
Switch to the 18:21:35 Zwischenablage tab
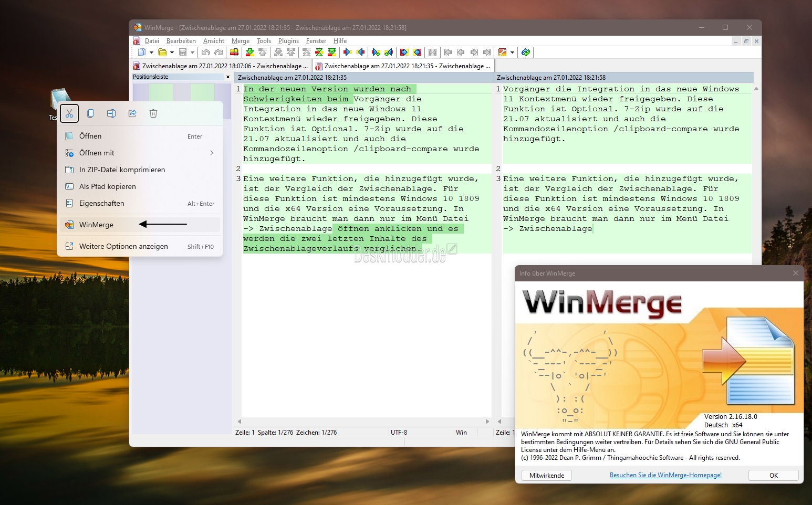pyautogui.click(x=403, y=66)
